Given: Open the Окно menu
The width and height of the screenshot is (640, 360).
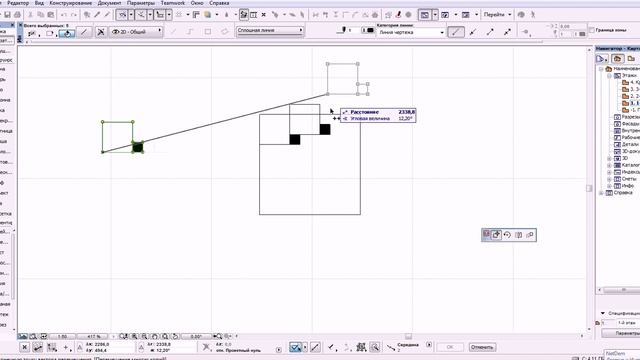Looking at the screenshot, I should 197,3.
